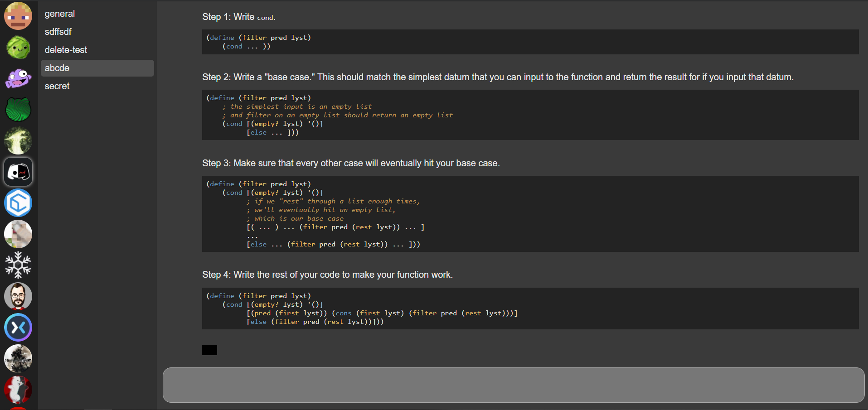The image size is (868, 410).
Task: Open the blurred pixelated avatar server
Action: click(x=18, y=234)
